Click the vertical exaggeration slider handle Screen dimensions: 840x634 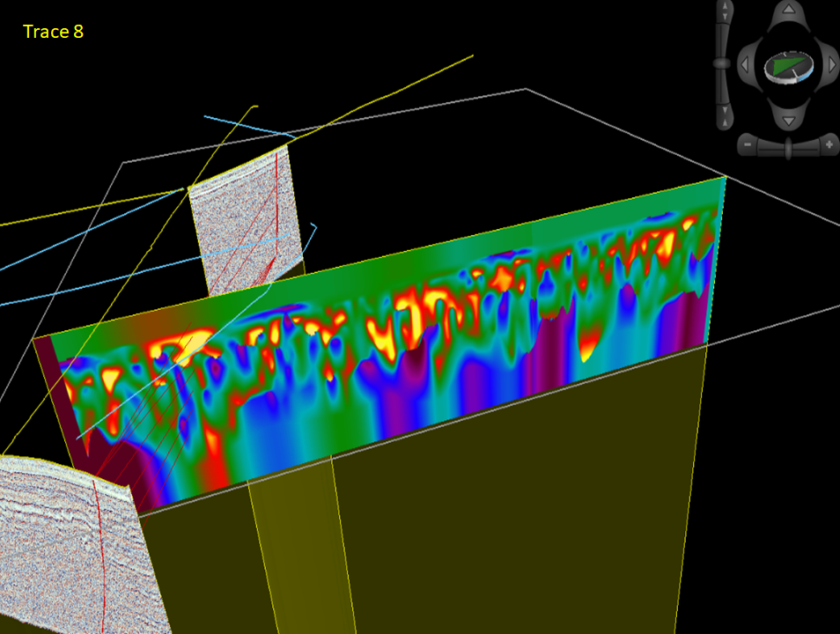coord(722,63)
